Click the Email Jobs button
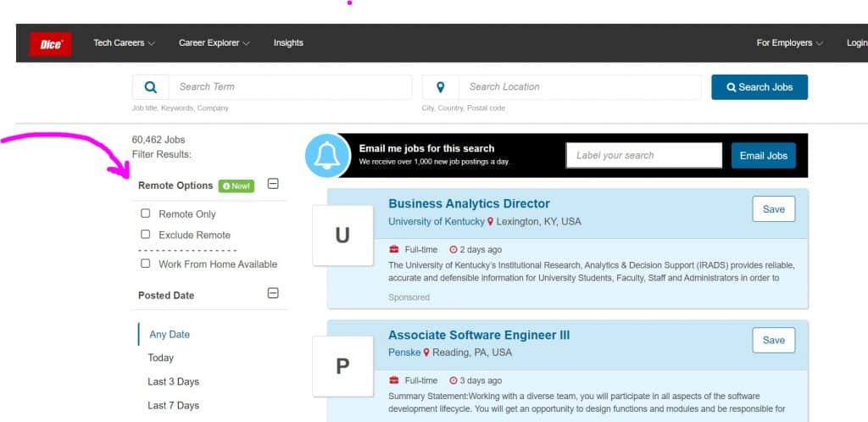Viewport: 868px width, 422px height. [x=764, y=155]
